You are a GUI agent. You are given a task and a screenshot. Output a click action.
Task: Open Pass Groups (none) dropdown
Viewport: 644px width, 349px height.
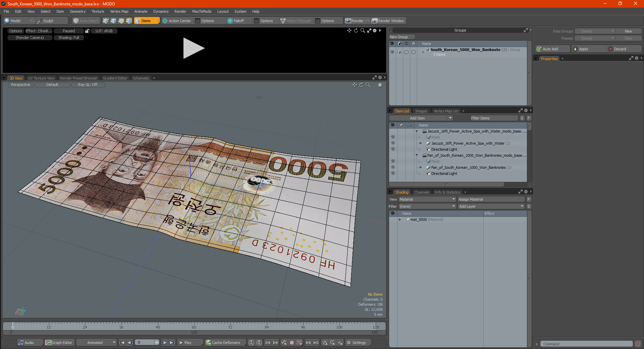(595, 31)
